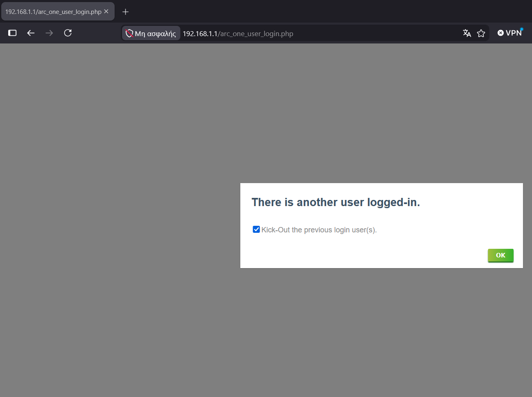Select the 192.168.1.1/arc_one_user_login.php tab

(x=58, y=11)
